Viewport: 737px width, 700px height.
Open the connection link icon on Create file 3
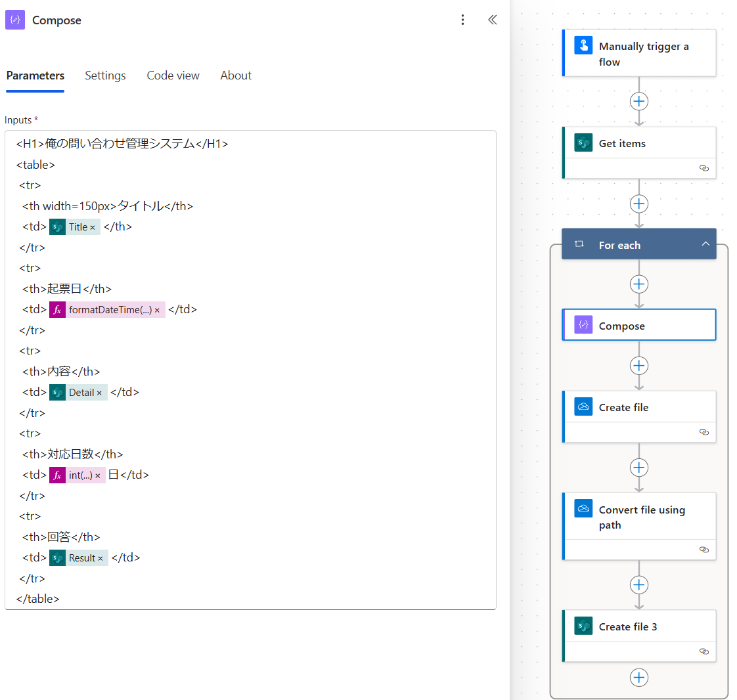[x=703, y=651]
